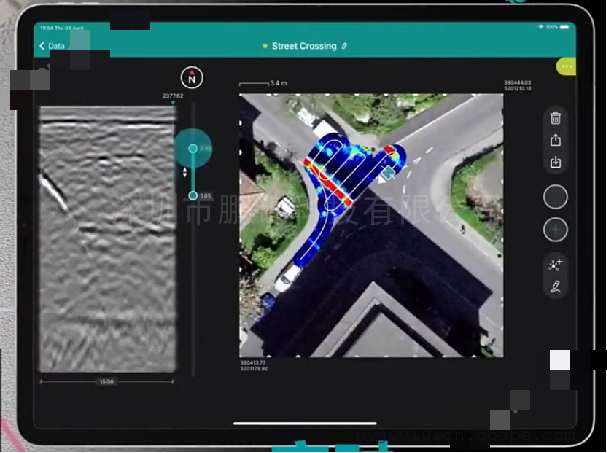Tap the add point marker tool
This screenshot has width=607, height=453.
pos(555,265)
